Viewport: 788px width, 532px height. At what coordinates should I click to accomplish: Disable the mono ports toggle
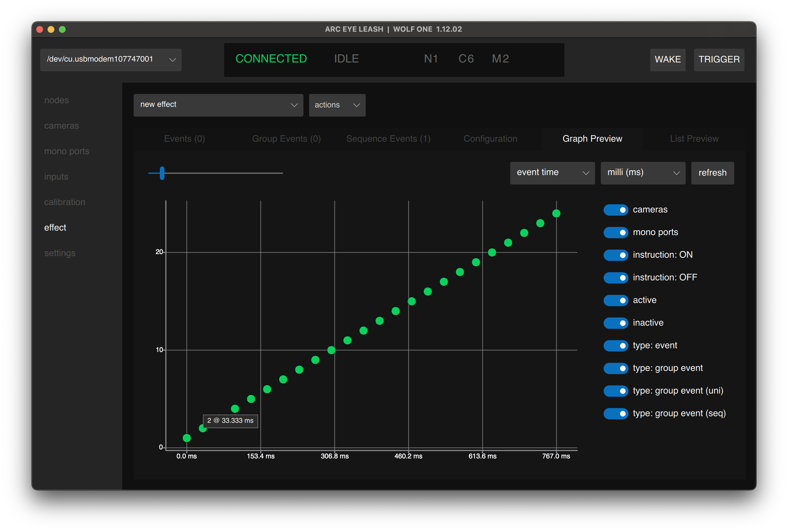[x=615, y=233]
